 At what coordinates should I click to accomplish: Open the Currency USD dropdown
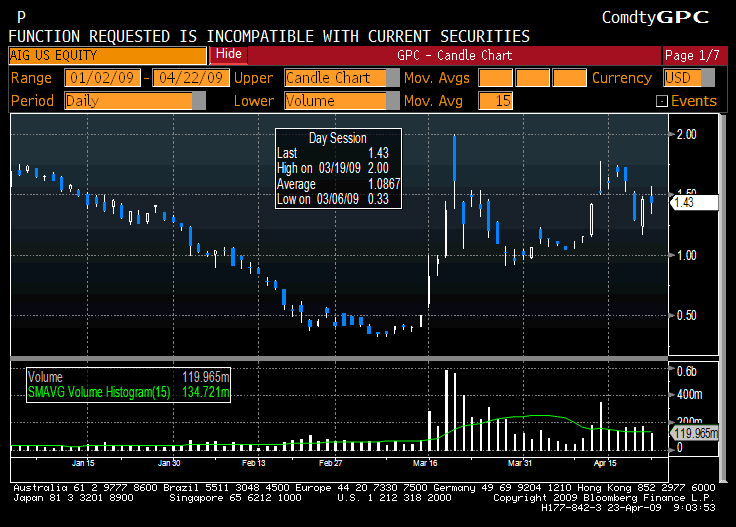point(689,78)
